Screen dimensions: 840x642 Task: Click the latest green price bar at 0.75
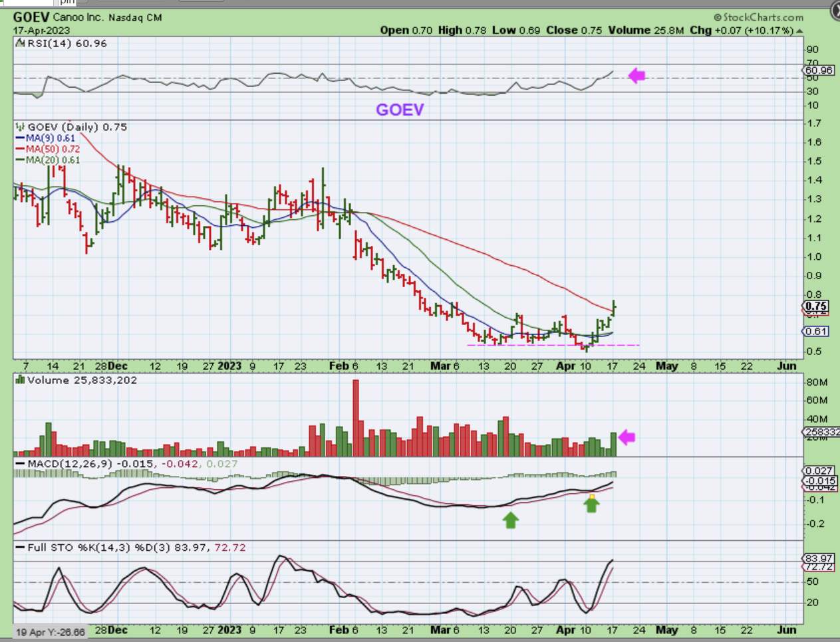click(x=614, y=307)
